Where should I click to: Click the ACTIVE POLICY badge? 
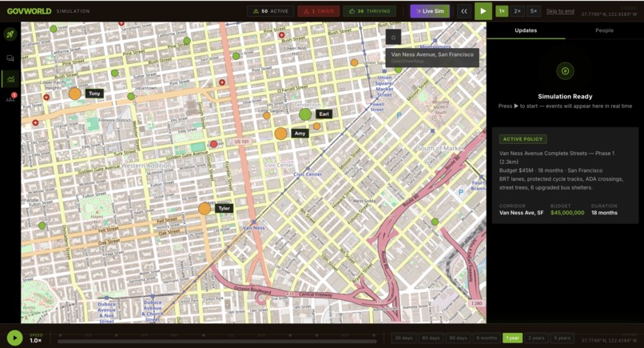[x=523, y=139]
